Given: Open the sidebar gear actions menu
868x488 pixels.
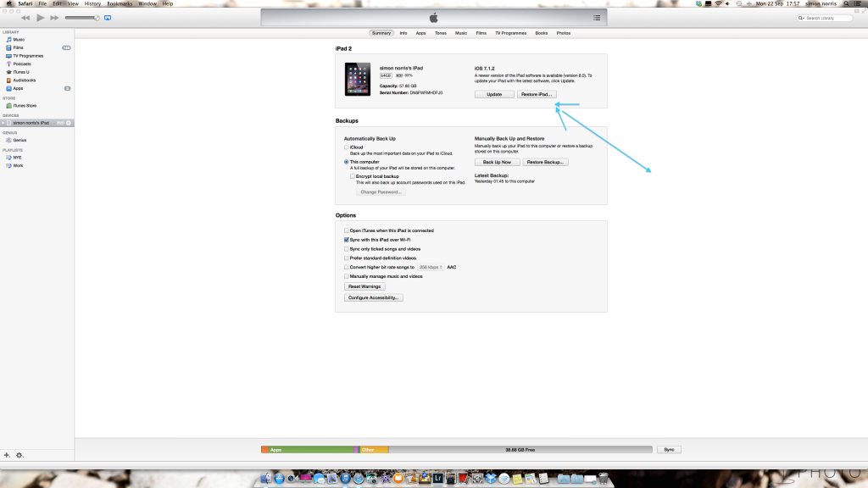Looking at the screenshot, I should coord(19,455).
